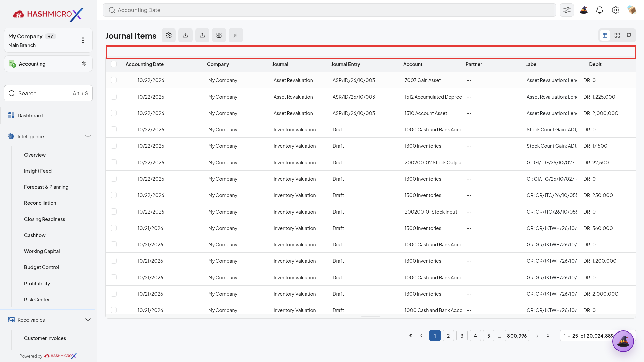
Task: Click the horizontal scroll handle below table
Action: click(x=371, y=316)
